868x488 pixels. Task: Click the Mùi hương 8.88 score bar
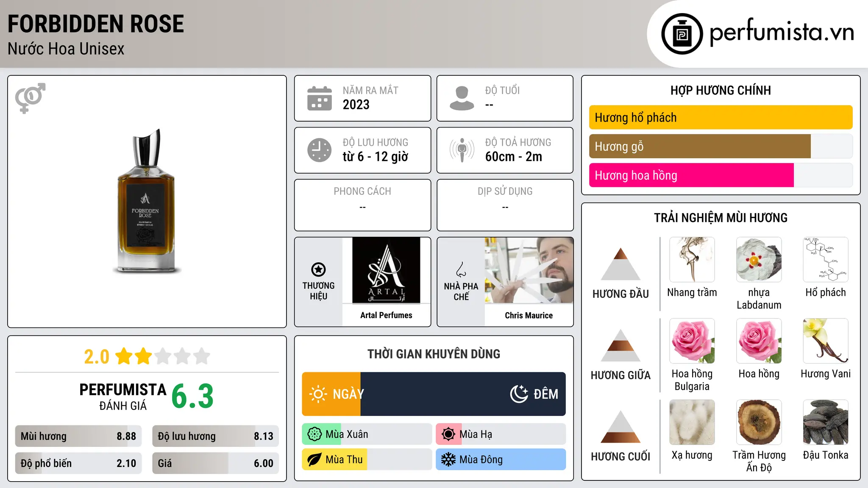point(78,436)
